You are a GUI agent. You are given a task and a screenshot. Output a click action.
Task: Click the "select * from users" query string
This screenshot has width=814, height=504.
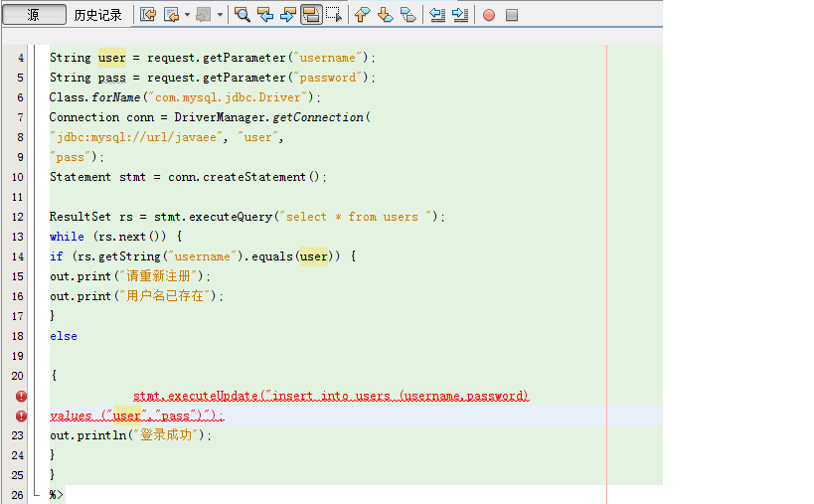click(x=356, y=217)
